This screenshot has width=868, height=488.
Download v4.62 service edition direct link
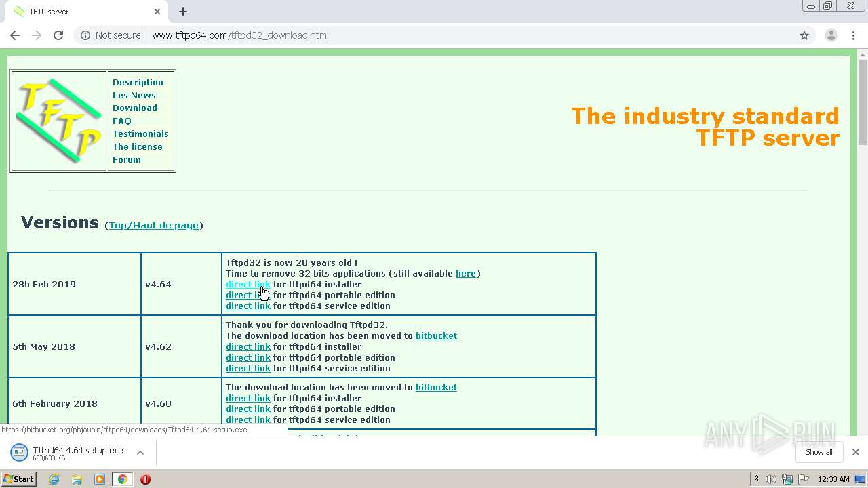pos(248,368)
